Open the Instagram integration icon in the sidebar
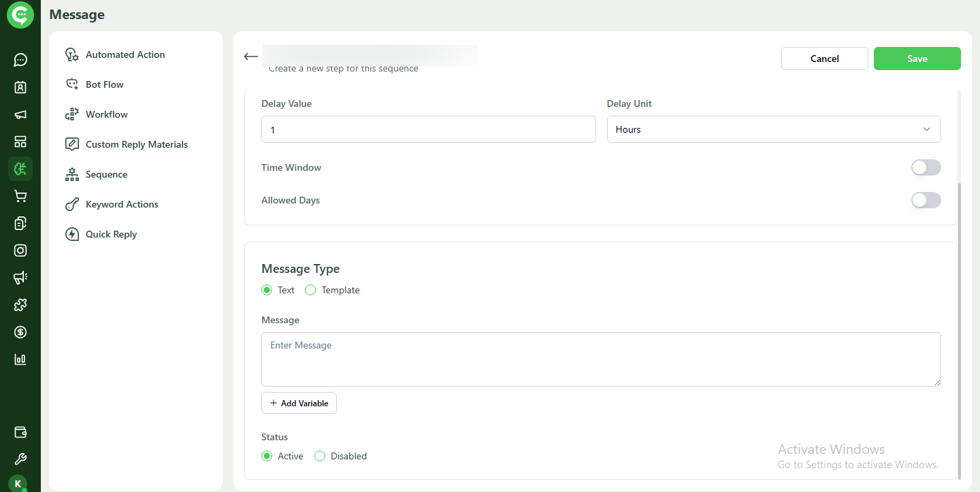Viewport: 980px width, 492px height. pos(20,250)
